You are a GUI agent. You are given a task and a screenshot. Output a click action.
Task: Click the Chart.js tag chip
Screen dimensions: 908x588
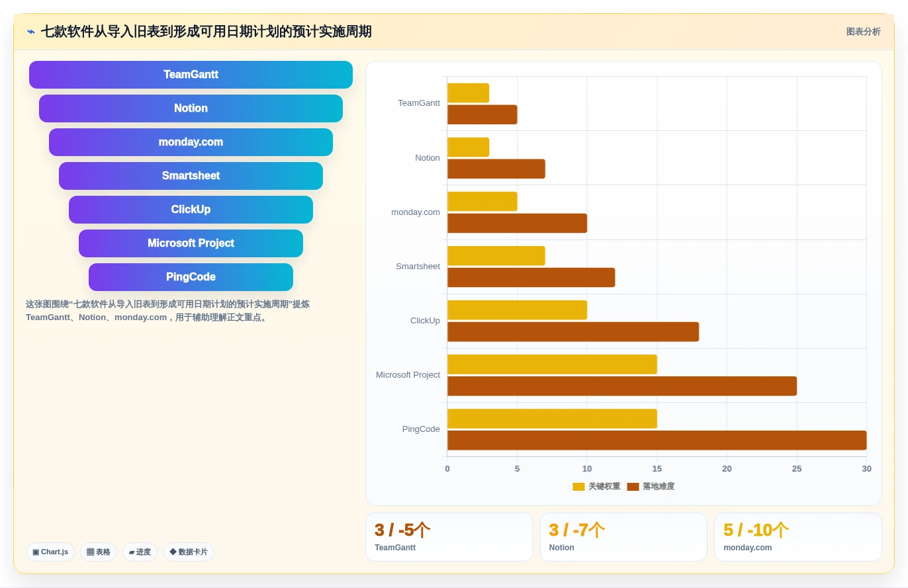coord(50,552)
